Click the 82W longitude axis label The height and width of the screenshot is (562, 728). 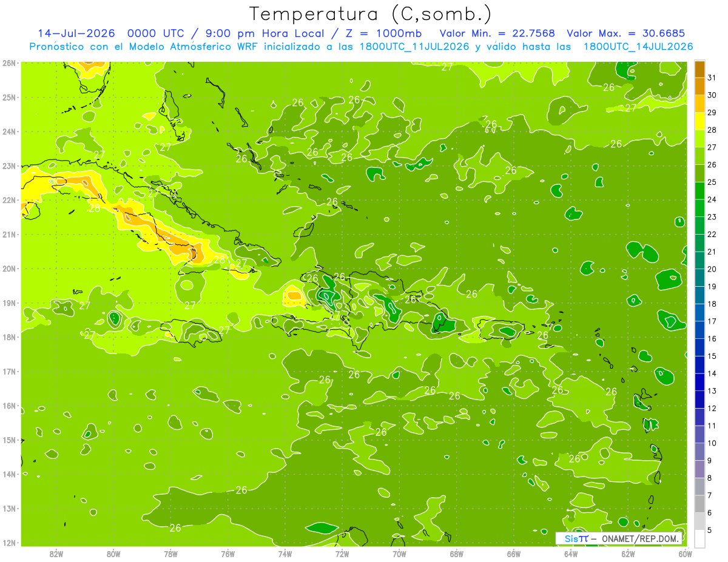pyautogui.click(x=56, y=554)
